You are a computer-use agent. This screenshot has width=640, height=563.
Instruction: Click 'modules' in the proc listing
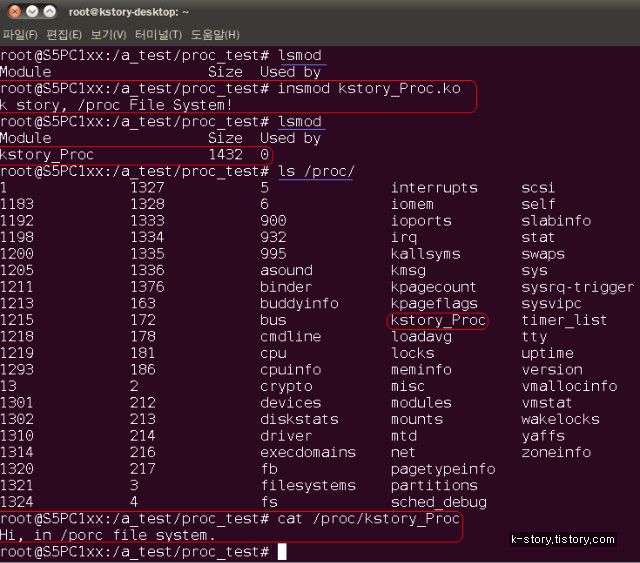(x=421, y=403)
